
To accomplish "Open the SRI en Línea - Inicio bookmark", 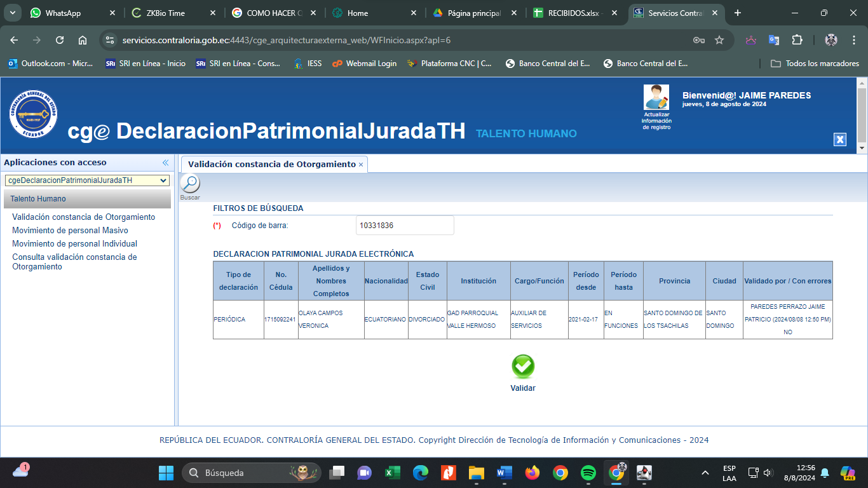I will (x=146, y=64).
